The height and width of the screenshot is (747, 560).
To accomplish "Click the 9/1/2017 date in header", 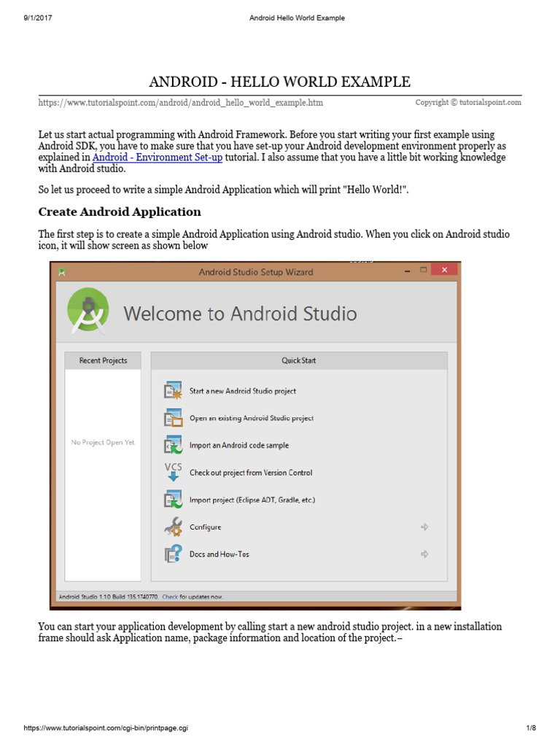I will click(38, 18).
